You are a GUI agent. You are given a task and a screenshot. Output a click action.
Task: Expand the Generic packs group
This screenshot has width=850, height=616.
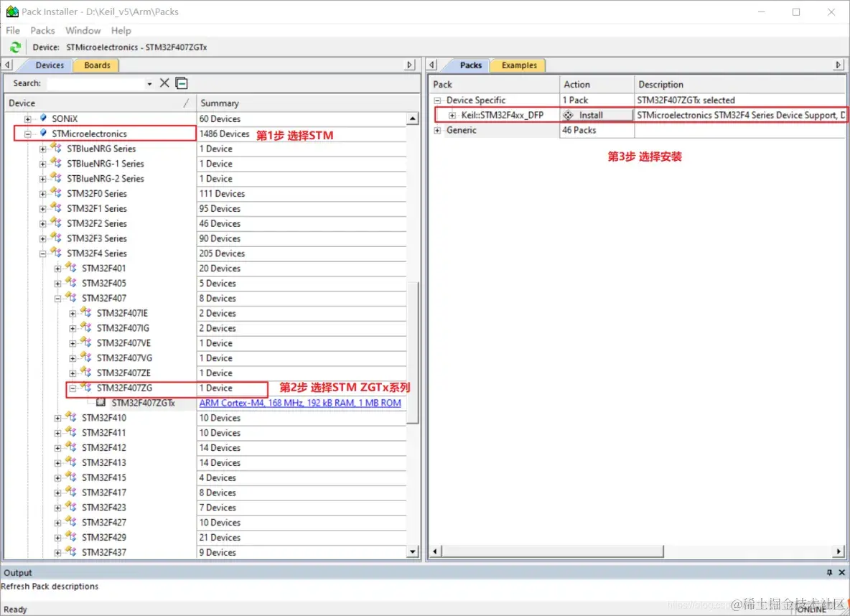[x=437, y=130]
